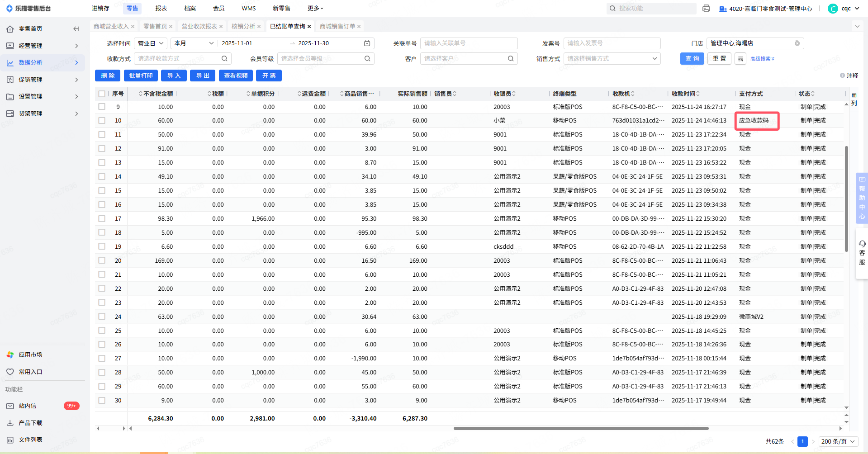Viewport: 868px width, 454px height.
Task: Clear the 门店 store selection
Action: 797,43
